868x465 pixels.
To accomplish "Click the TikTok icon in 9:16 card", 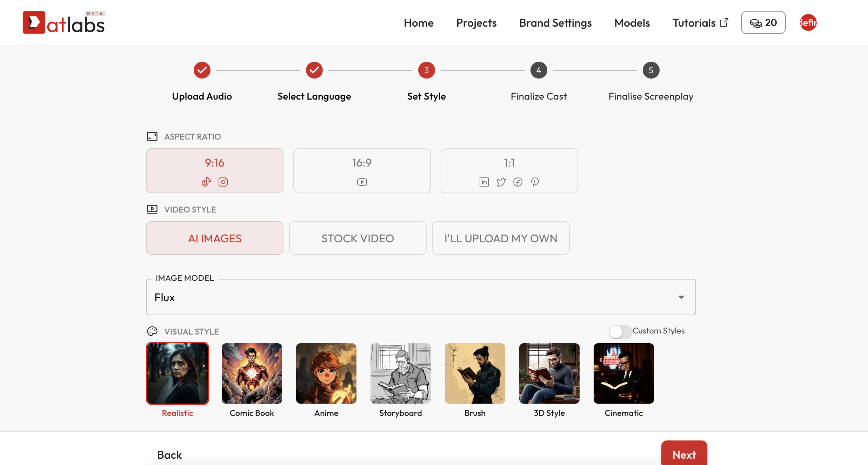I will click(x=206, y=182).
